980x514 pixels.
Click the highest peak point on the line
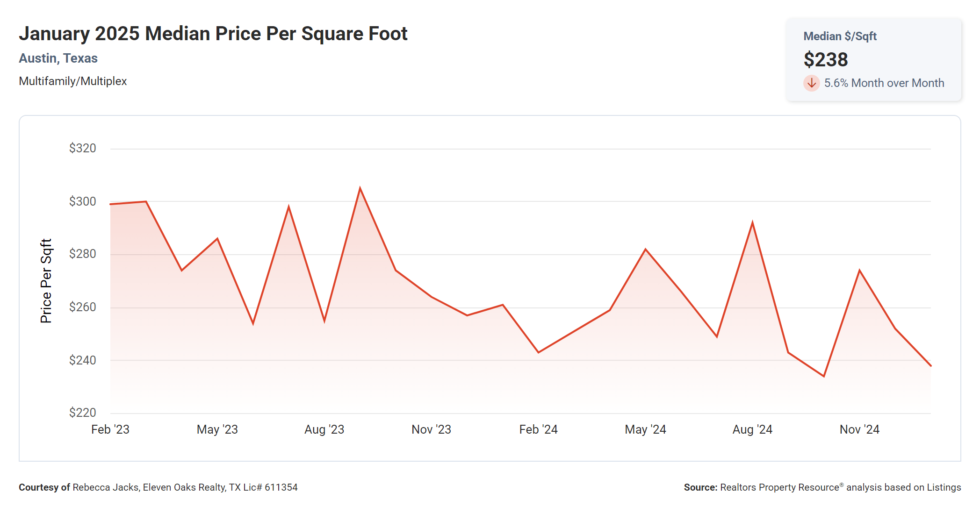click(360, 188)
